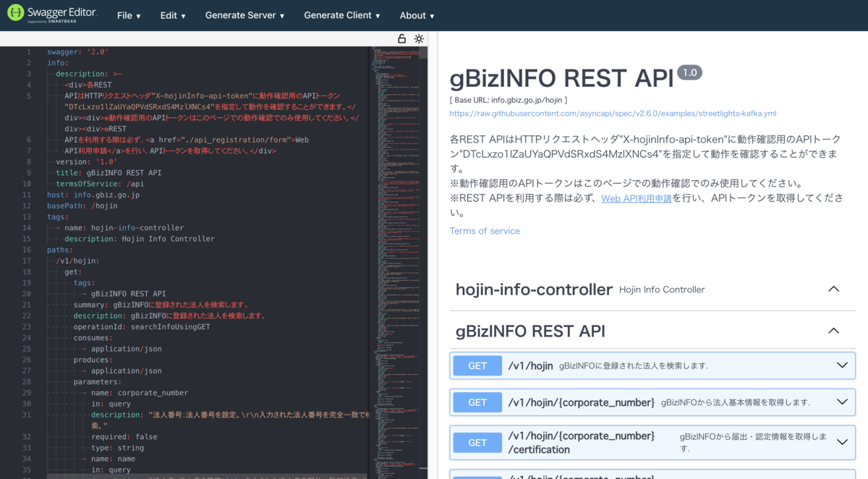
Task: Expand the certification operation chevron
Action: (x=842, y=442)
